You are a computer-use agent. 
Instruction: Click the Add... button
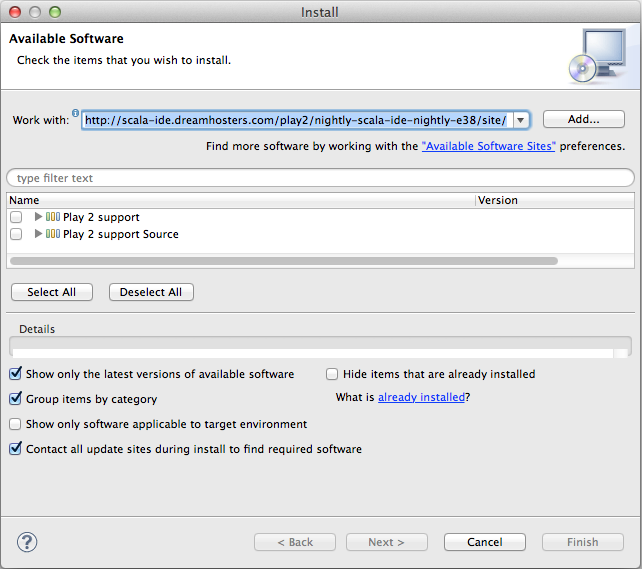[x=584, y=119]
